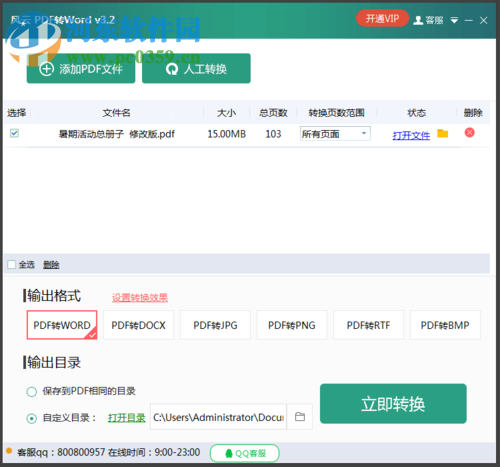Image resolution: width=500 pixels, height=467 pixels.
Task: Delete the file with red X icon
Action: click(470, 133)
